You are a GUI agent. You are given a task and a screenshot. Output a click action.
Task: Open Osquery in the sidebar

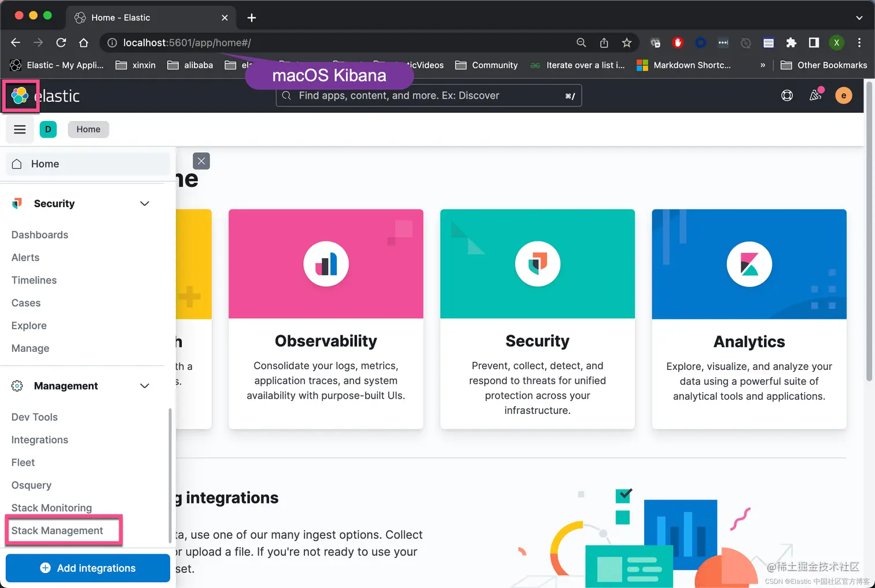31,484
